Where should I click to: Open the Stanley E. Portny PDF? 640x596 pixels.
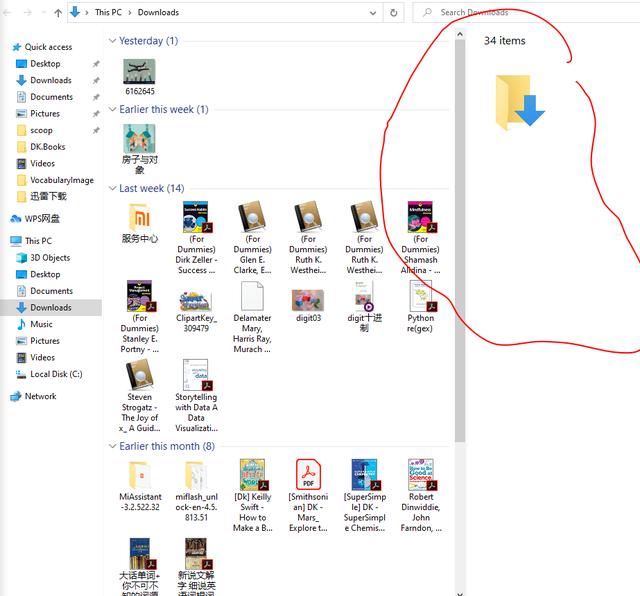click(x=140, y=316)
